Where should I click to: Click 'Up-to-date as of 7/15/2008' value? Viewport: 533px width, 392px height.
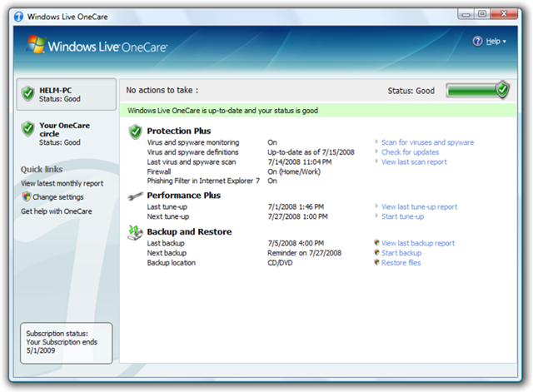(311, 152)
